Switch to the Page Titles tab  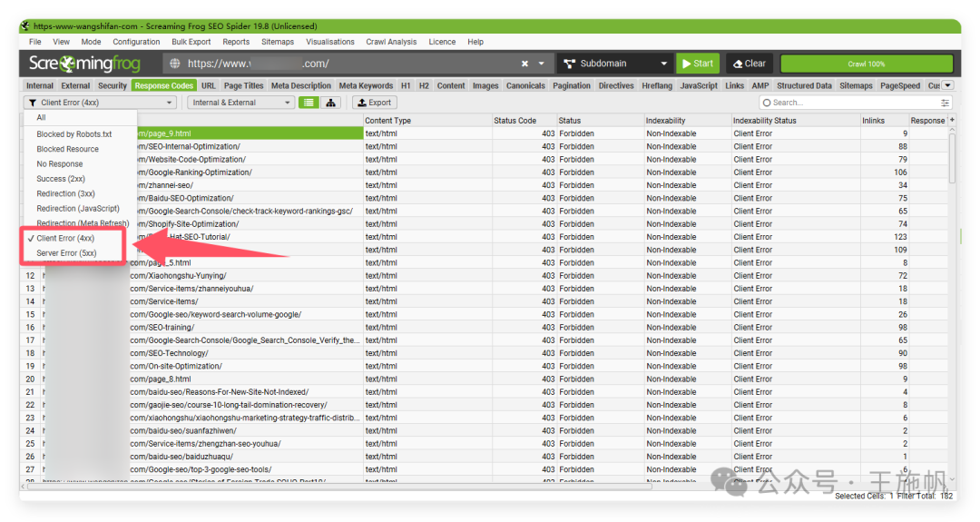[x=244, y=85]
